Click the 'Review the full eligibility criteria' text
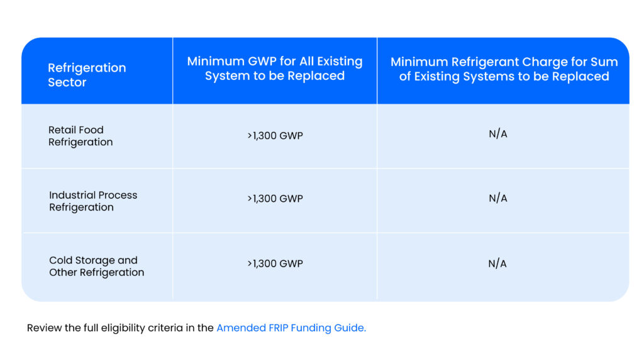 tap(120, 328)
